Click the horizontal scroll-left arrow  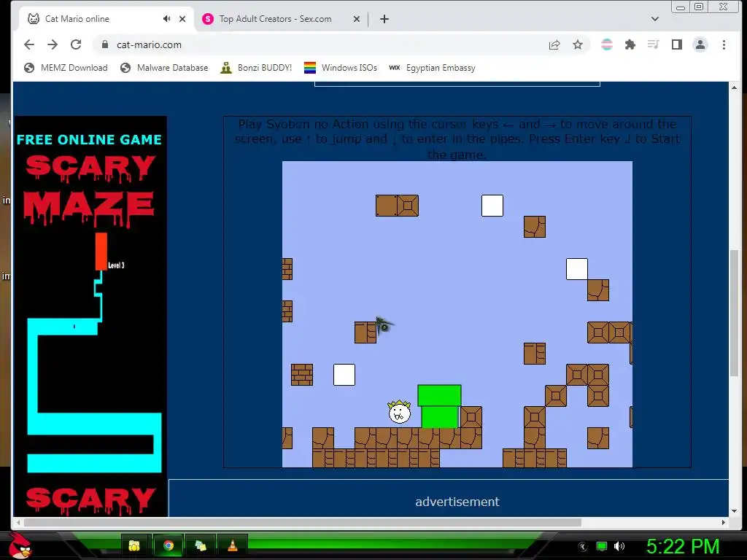tap(18, 522)
